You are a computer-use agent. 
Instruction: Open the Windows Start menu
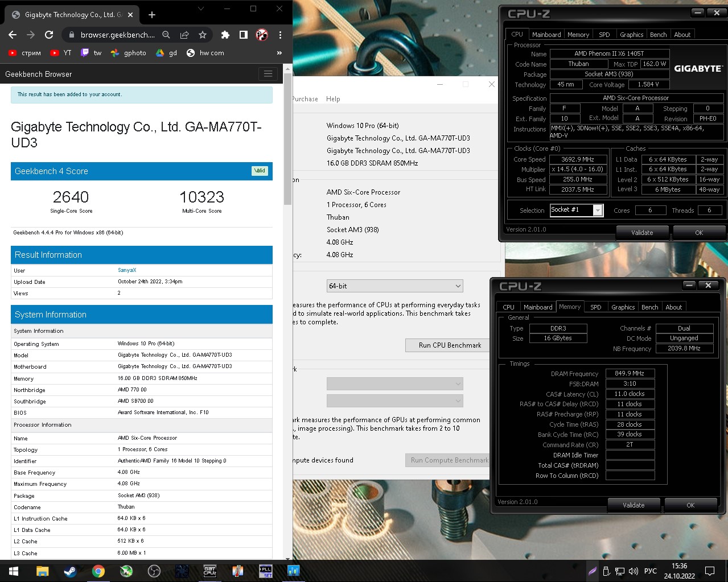pos(14,571)
